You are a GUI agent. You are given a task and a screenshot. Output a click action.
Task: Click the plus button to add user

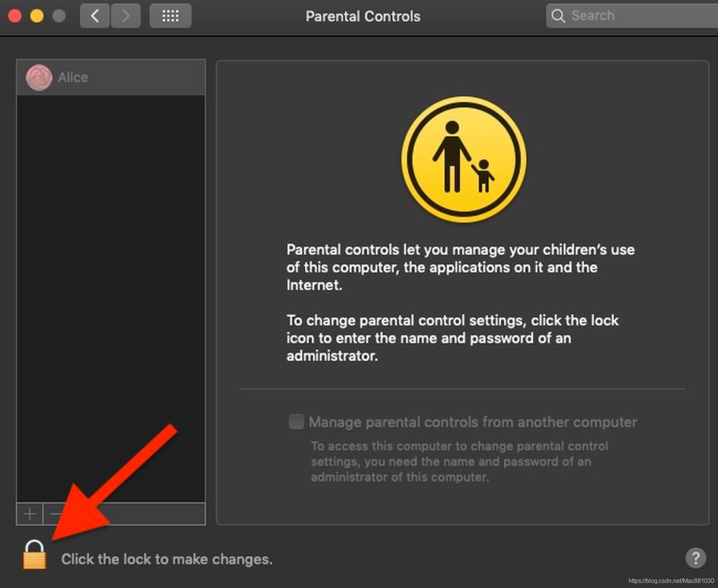click(30, 514)
